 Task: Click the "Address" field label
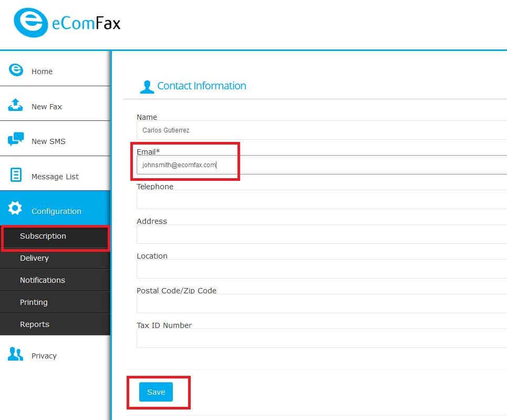152,221
